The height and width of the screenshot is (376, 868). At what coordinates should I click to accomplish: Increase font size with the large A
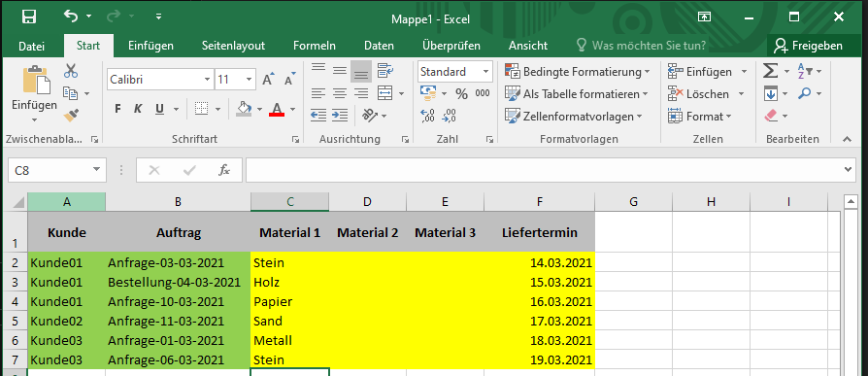[x=269, y=80]
